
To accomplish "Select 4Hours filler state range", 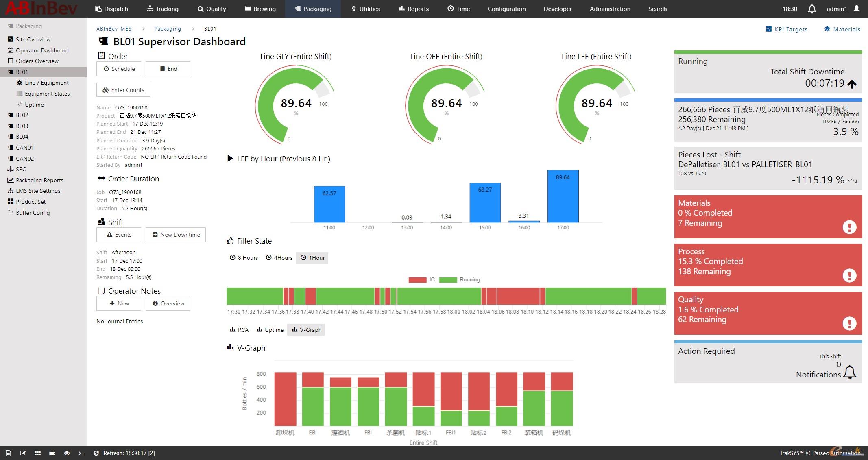I will click(279, 258).
